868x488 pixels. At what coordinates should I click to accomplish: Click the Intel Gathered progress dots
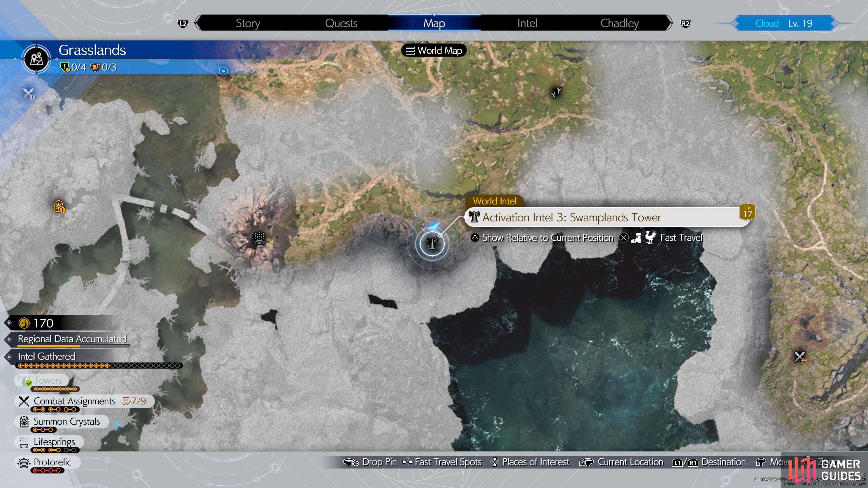coord(99,365)
